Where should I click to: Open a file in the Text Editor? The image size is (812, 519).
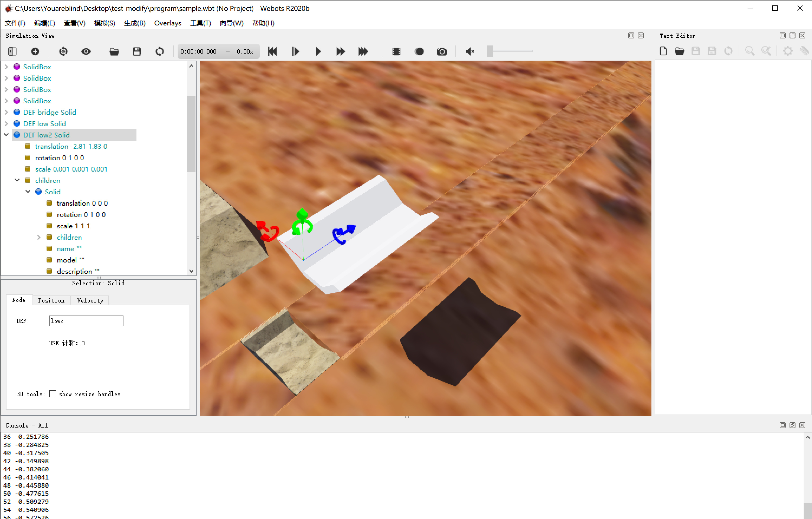[x=680, y=51]
